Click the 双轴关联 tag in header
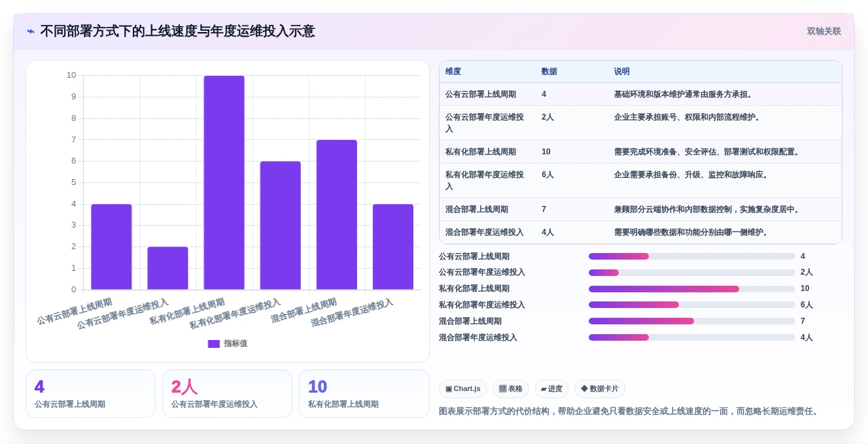 coord(824,31)
